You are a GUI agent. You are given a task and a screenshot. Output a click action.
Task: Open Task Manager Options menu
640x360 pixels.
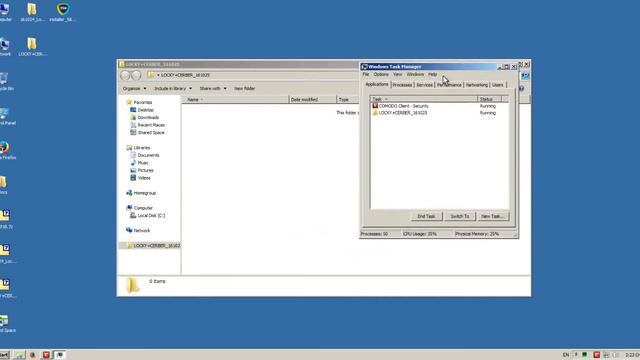coord(381,74)
